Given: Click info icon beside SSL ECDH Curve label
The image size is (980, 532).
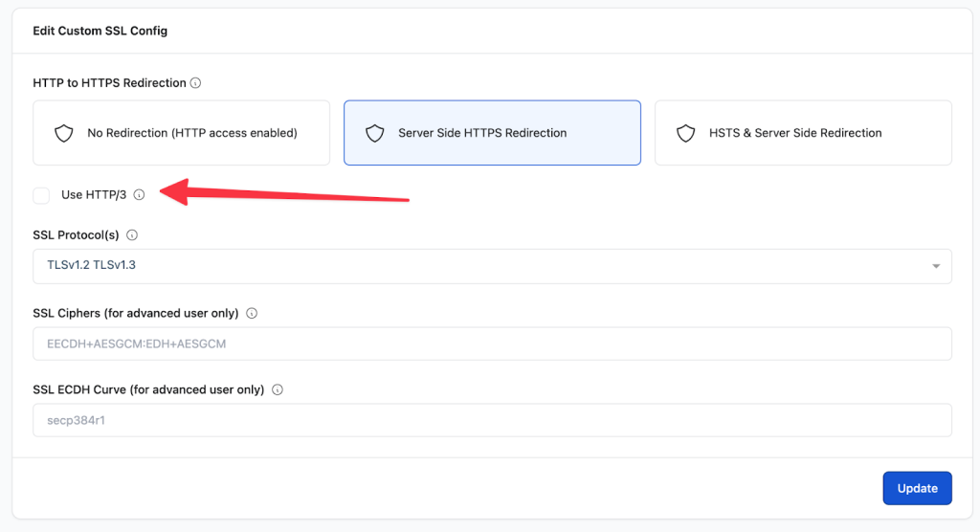Looking at the screenshot, I should [278, 390].
